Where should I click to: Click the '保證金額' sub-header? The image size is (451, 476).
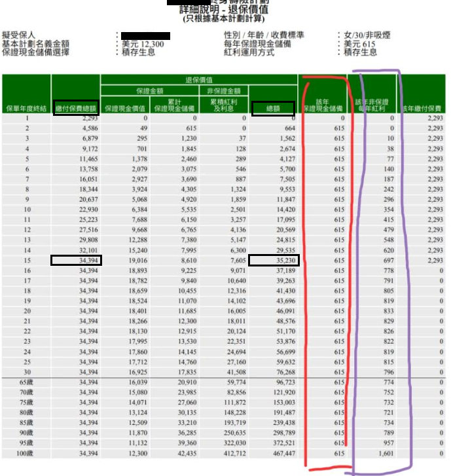click(150, 91)
